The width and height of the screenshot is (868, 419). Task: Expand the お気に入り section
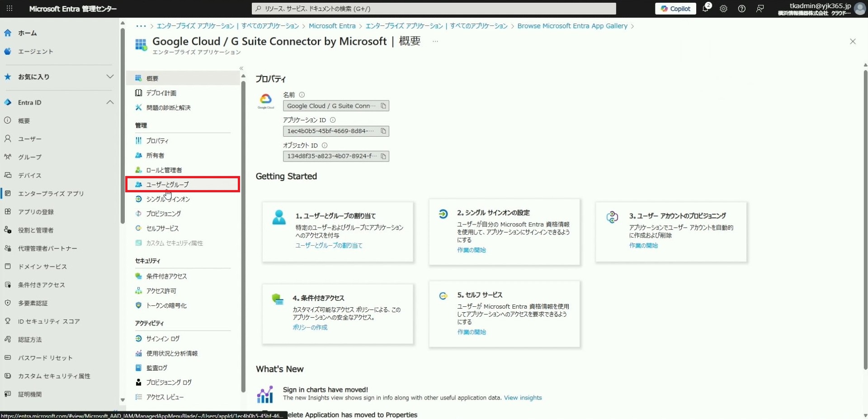110,76
